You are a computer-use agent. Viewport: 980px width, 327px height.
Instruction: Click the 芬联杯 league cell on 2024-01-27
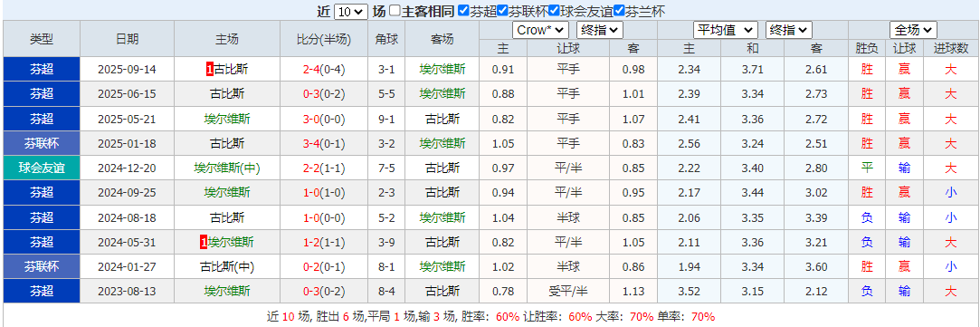pyautogui.click(x=42, y=266)
